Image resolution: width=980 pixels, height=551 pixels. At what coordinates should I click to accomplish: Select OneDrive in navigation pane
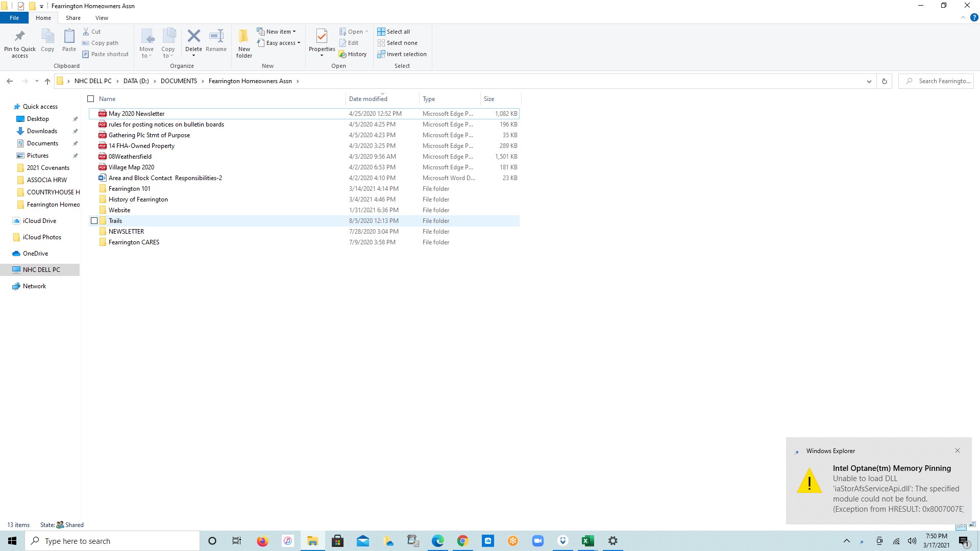[36, 254]
